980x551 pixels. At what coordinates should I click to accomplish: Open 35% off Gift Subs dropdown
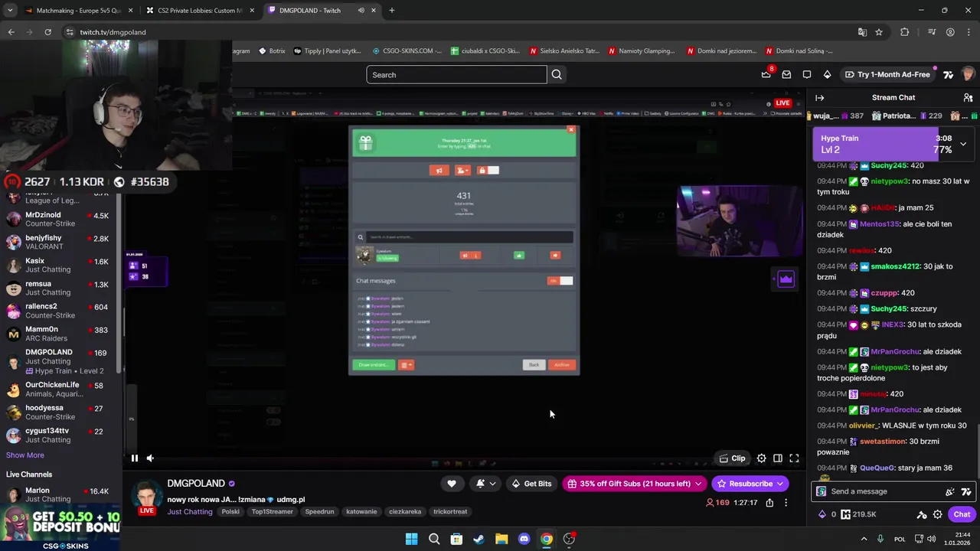coord(634,484)
